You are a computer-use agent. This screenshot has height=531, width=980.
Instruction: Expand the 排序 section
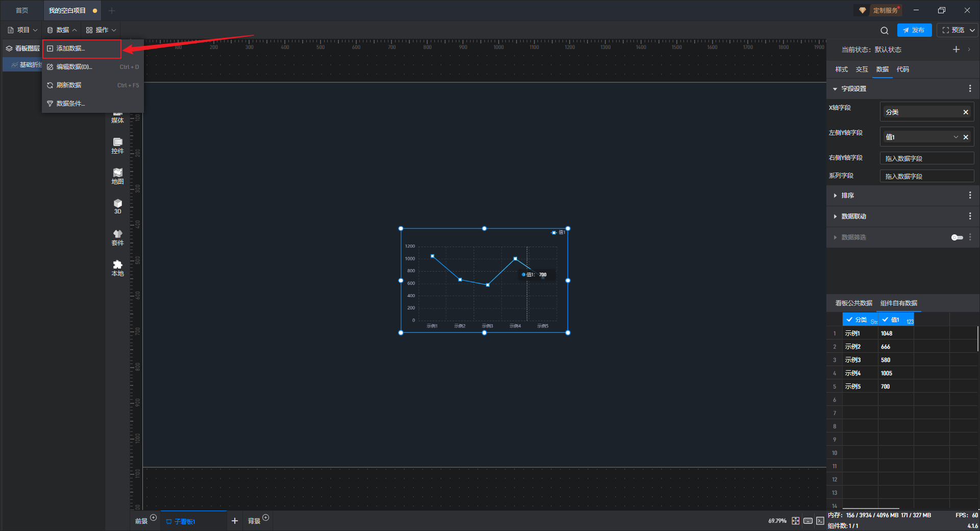coord(835,196)
